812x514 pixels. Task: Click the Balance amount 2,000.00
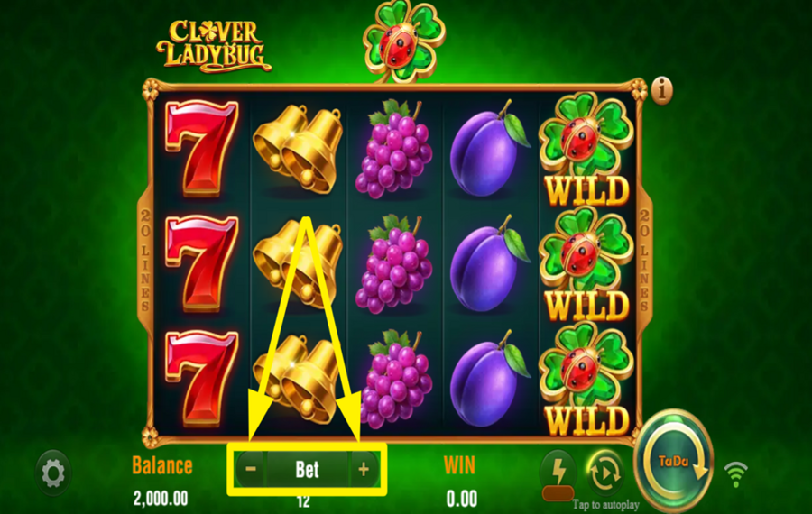(x=161, y=499)
